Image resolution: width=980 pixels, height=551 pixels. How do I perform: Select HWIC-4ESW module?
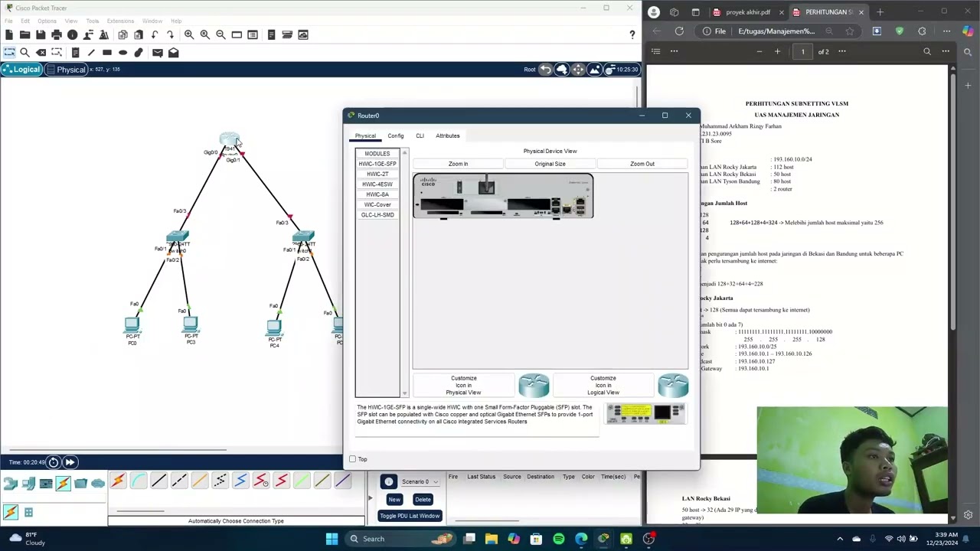pos(377,184)
